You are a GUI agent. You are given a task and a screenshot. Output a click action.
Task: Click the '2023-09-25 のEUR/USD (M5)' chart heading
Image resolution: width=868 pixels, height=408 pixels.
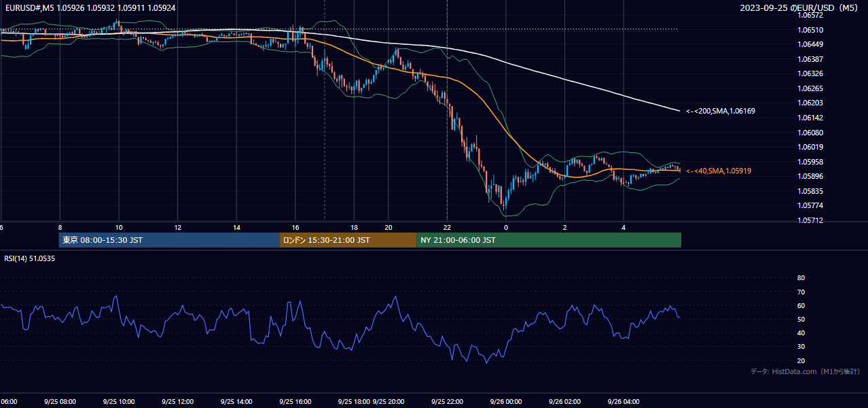(799, 8)
